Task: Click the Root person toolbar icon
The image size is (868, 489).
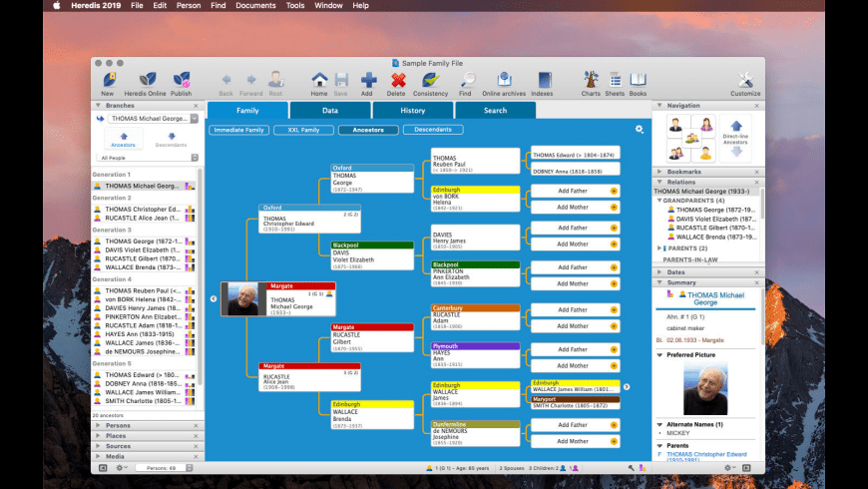Action: (x=275, y=80)
